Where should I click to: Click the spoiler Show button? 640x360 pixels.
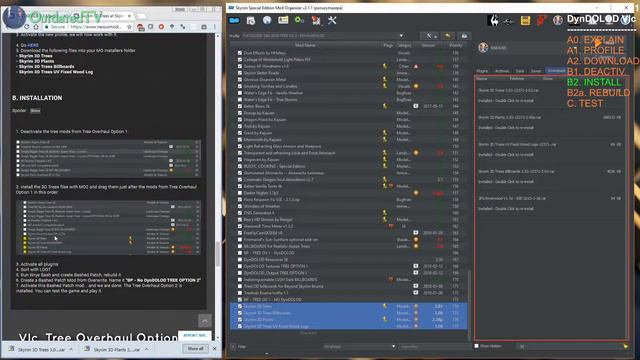click(x=35, y=111)
